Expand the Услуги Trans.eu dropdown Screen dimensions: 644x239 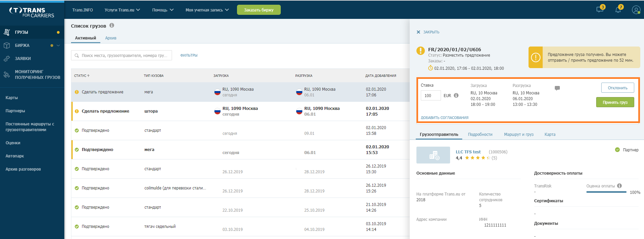[x=122, y=10]
